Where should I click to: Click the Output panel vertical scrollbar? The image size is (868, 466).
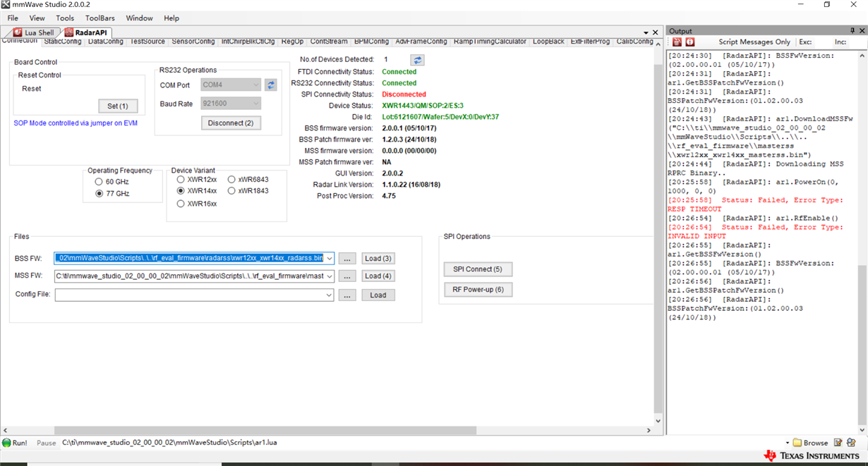(x=862, y=345)
